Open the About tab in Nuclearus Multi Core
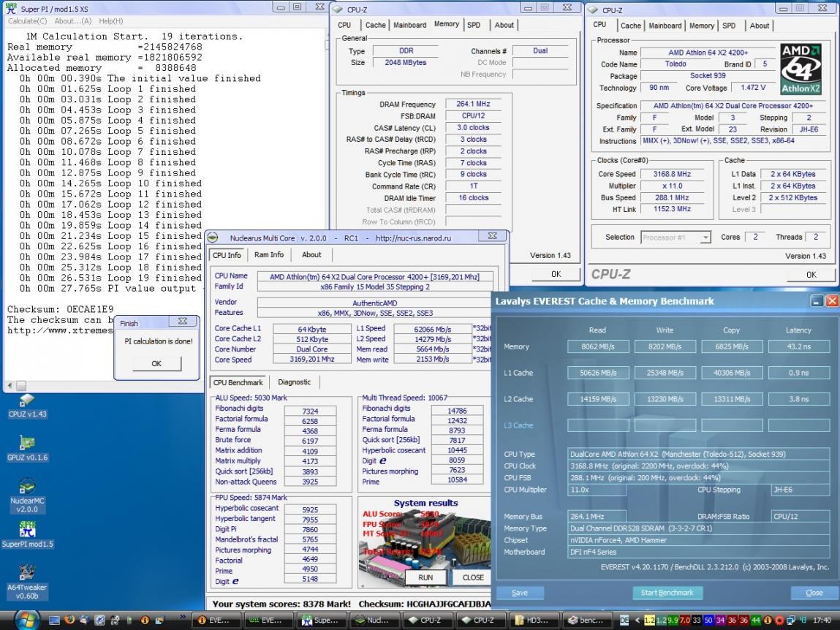Screen dimensions: 840x630 click(x=311, y=254)
